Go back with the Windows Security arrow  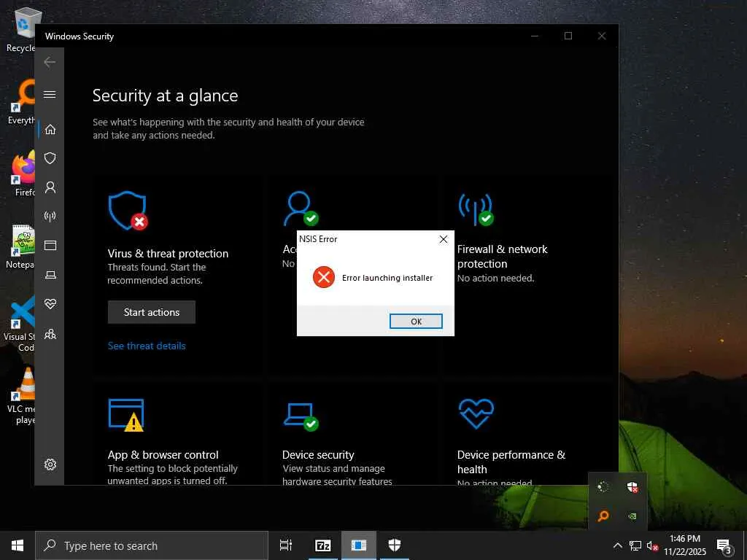(50, 62)
